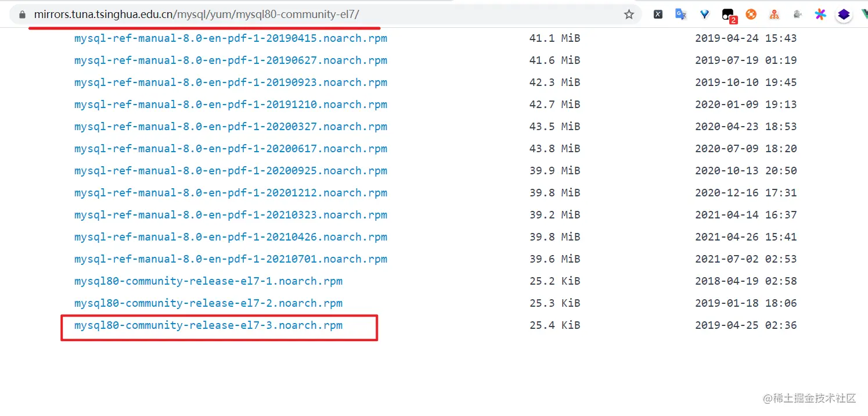Open the gray extension icon
868x416 pixels.
[798, 15]
